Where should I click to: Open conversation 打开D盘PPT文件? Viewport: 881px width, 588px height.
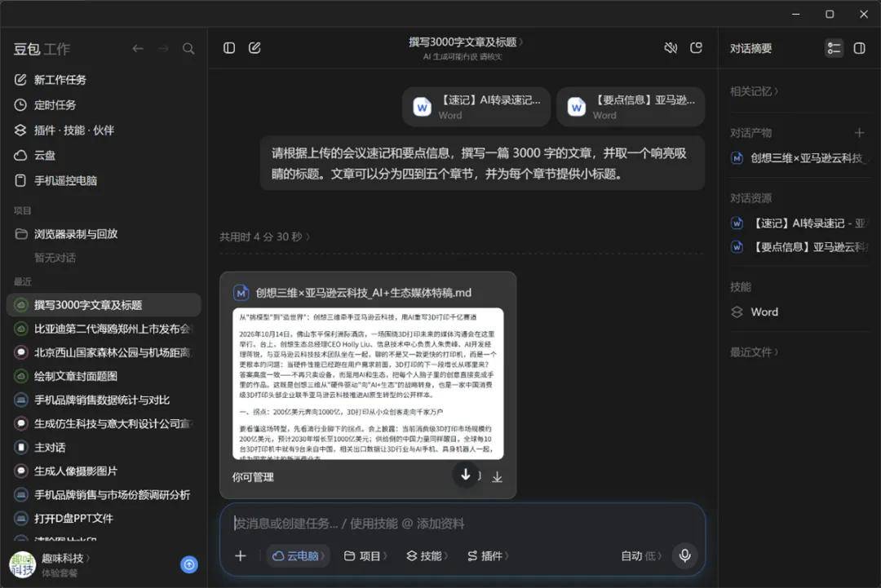104,519
